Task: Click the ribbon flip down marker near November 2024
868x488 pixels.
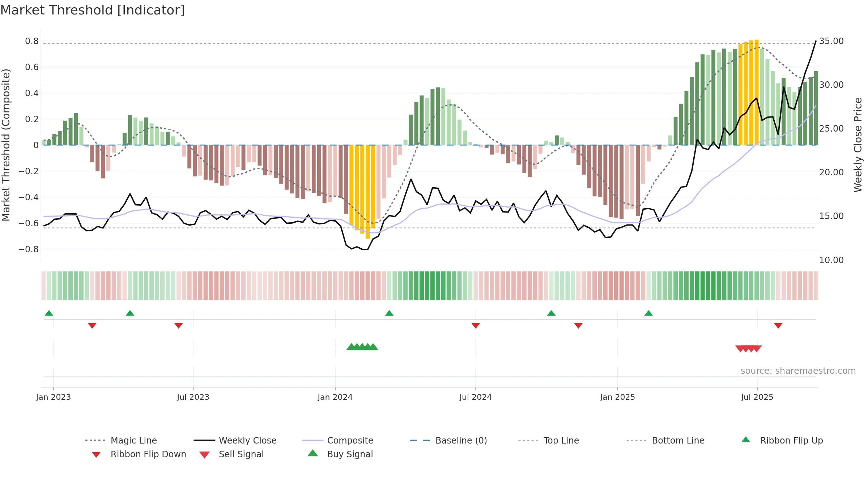Action: pos(578,326)
